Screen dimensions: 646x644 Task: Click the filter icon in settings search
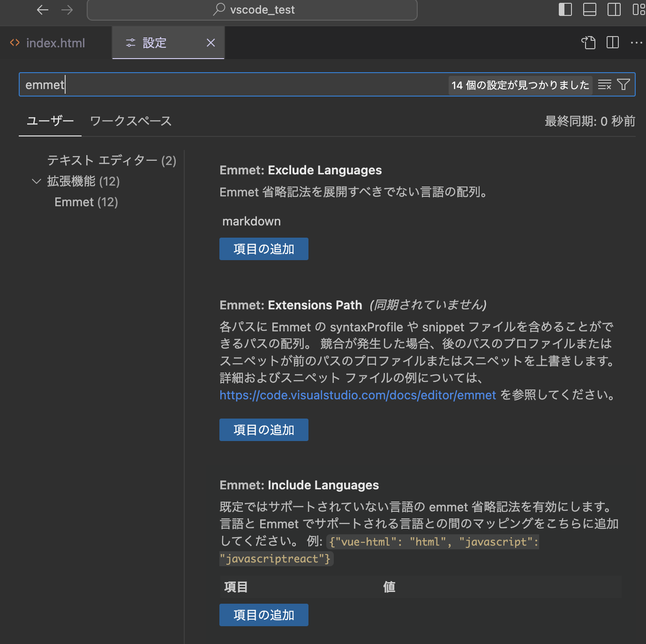pyautogui.click(x=623, y=84)
